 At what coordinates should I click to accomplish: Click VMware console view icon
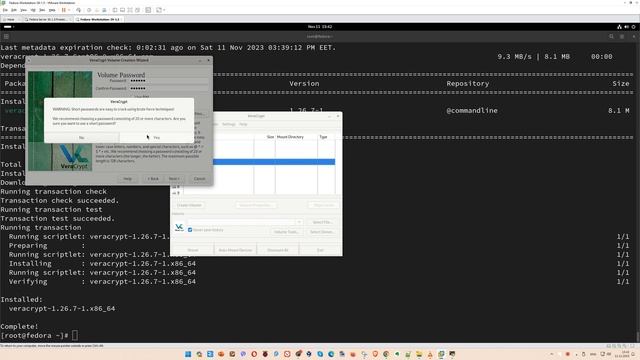pyautogui.click(x=148, y=10)
